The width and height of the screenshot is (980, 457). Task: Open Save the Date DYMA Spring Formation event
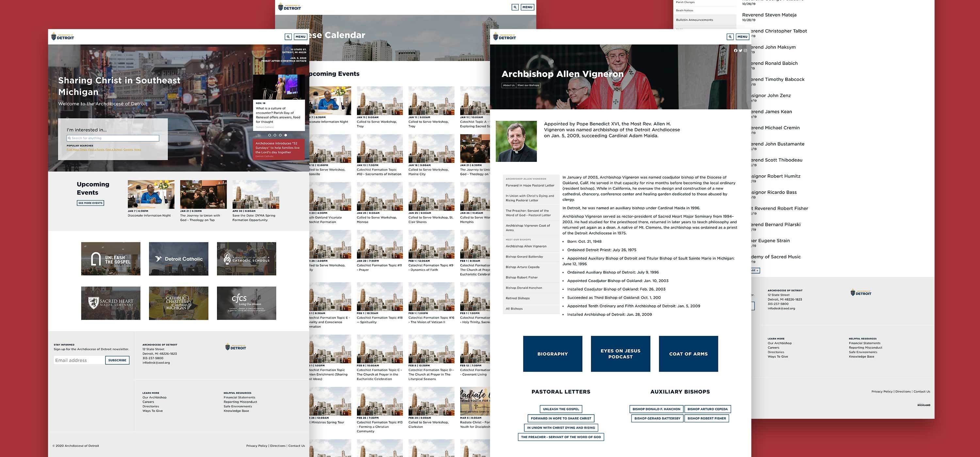(x=256, y=194)
